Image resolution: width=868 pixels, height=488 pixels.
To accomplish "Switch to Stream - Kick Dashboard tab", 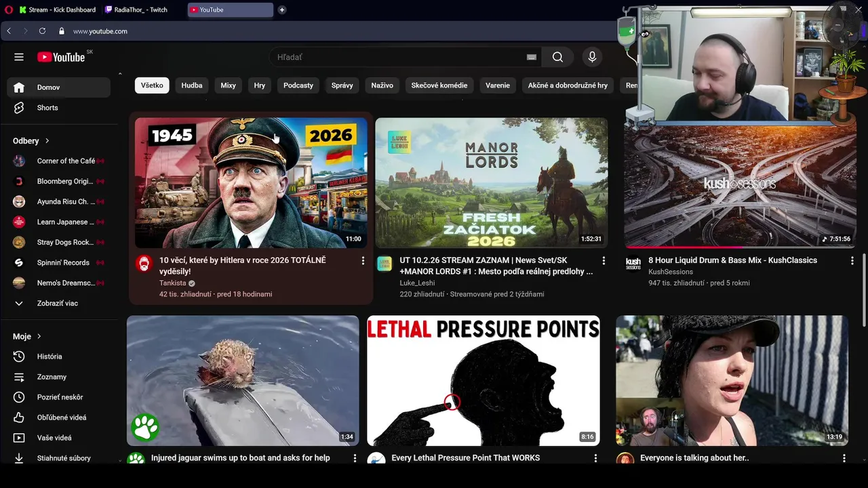I will click(x=58, y=9).
